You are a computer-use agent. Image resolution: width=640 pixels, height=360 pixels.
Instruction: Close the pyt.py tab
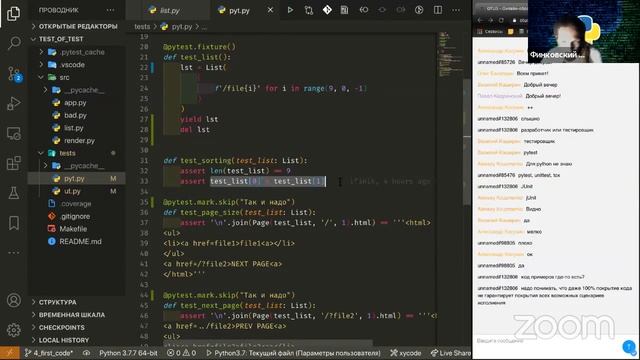coord(270,10)
